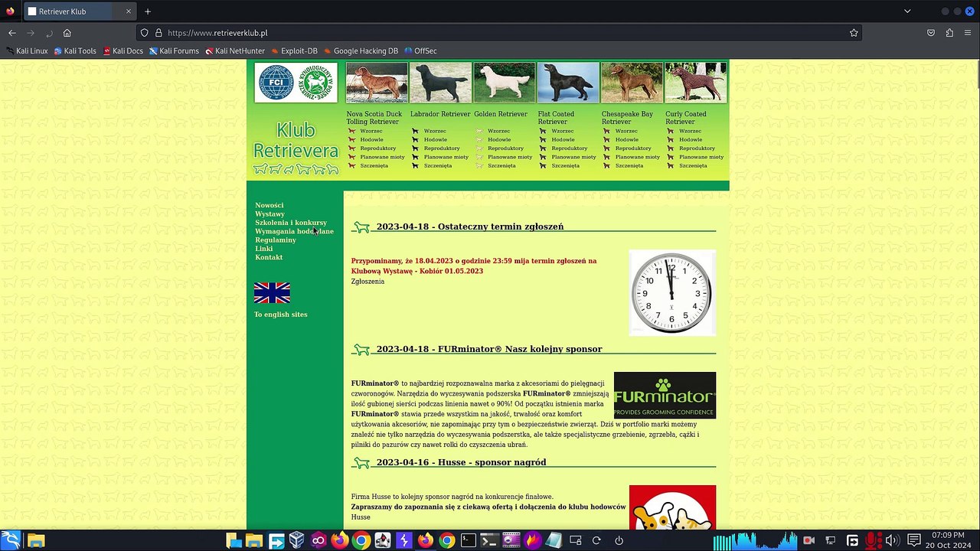The height and width of the screenshot is (551, 980).
Task: Open the volume control in the tray
Action: [892, 540]
